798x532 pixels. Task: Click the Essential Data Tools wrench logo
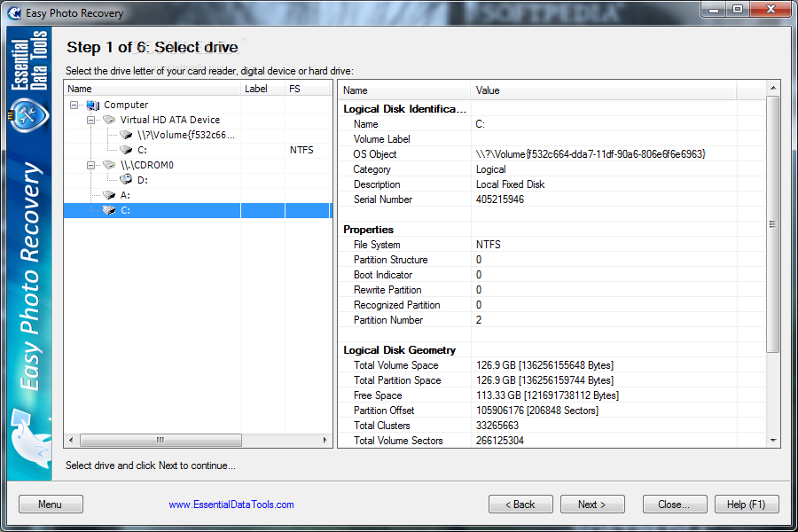point(29,115)
